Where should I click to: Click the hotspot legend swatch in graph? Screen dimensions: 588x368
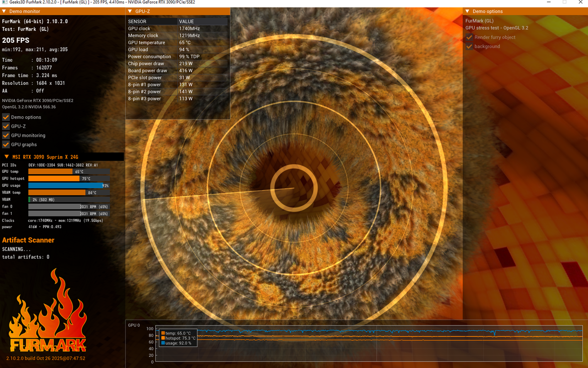(x=163, y=338)
